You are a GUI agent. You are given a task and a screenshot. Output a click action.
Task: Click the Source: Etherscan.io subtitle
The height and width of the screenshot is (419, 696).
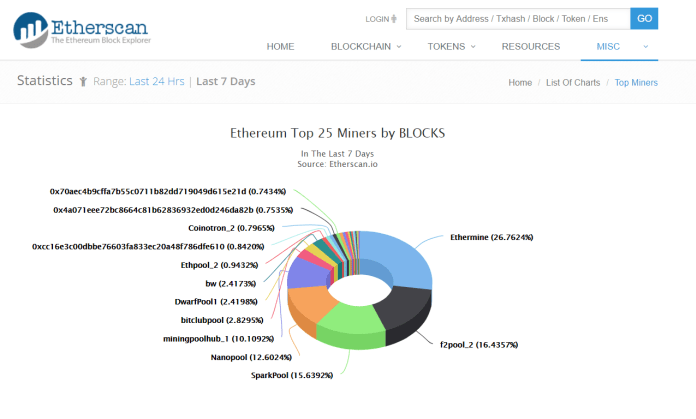tap(337, 164)
